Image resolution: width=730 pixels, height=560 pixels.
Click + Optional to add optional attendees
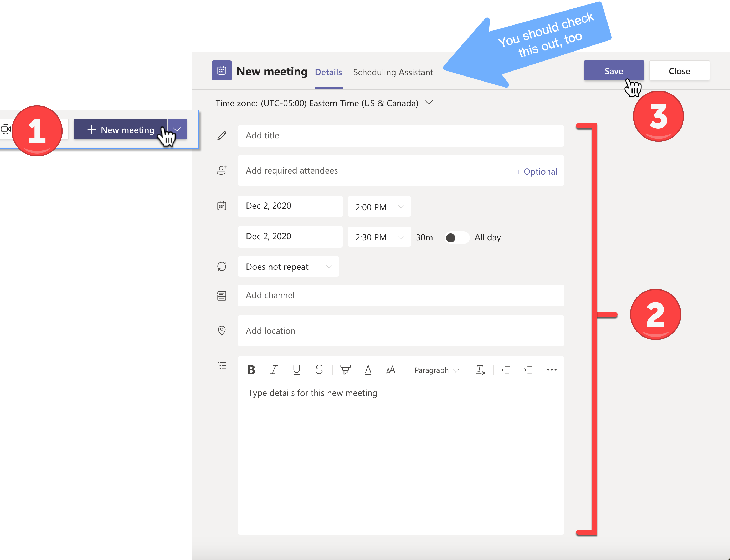(535, 171)
